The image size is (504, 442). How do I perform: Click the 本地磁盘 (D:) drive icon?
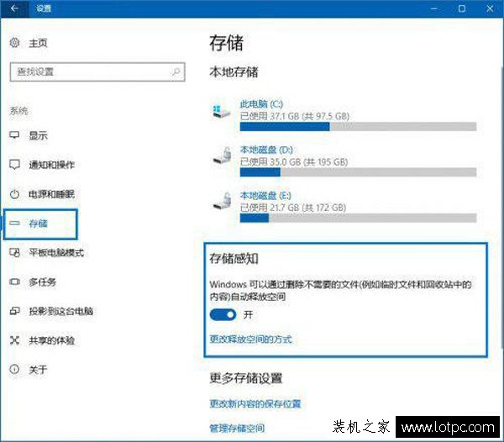(222, 155)
